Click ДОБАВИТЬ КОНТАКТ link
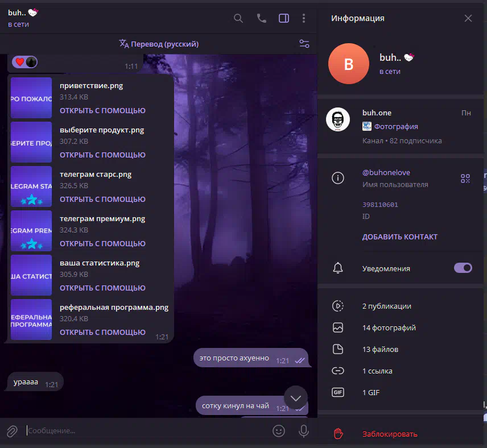The image size is (487, 448). (x=400, y=237)
